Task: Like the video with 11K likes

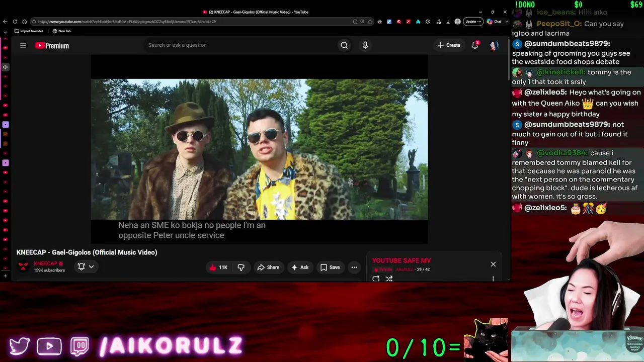Action: [218, 267]
